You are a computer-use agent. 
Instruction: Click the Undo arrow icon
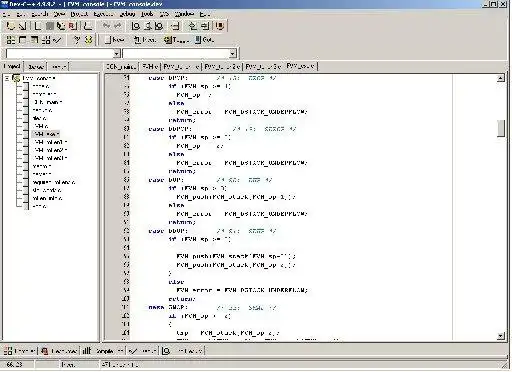[106, 26]
